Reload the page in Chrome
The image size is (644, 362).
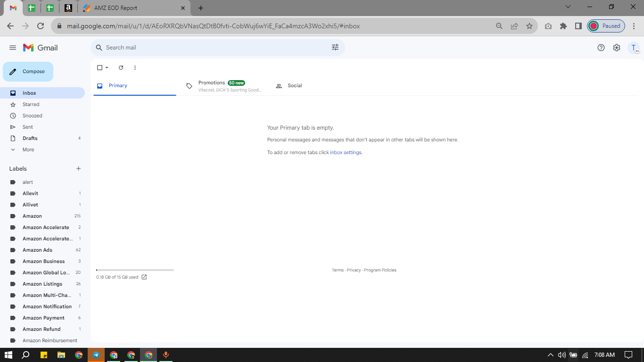click(x=41, y=26)
